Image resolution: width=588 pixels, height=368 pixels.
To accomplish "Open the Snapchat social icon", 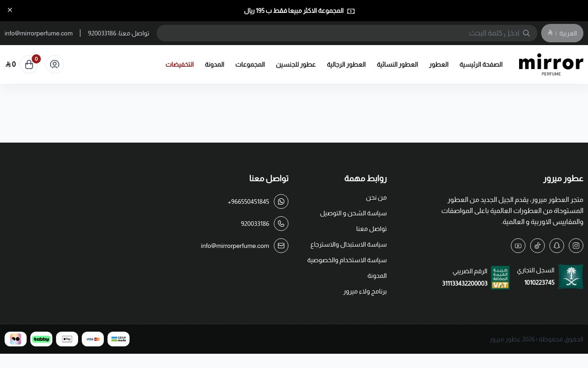I will coord(557,246).
